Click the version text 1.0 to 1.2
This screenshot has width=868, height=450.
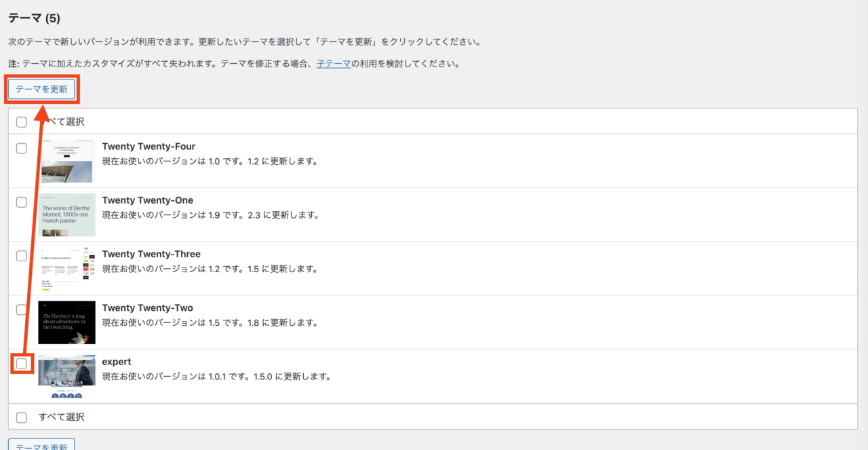pos(210,162)
